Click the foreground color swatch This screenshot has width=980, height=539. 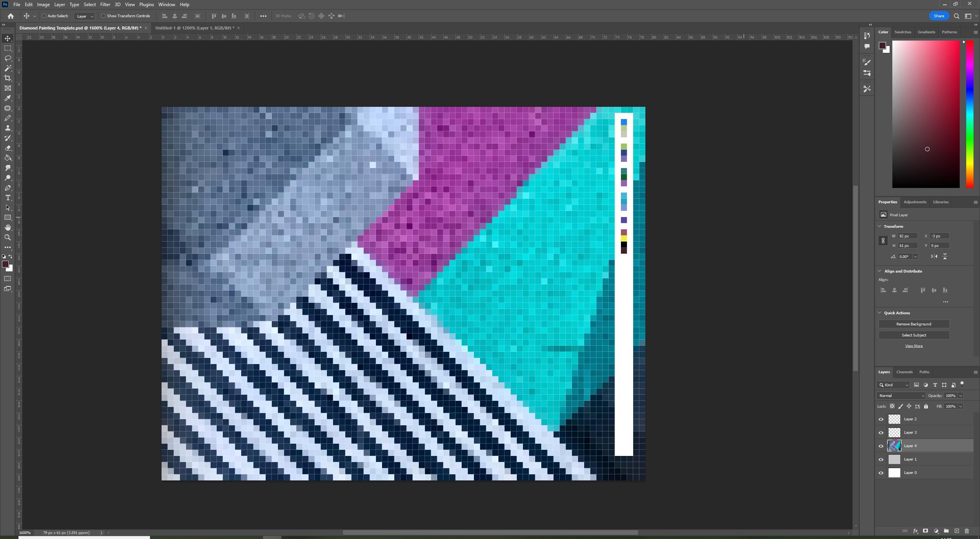pos(6,264)
